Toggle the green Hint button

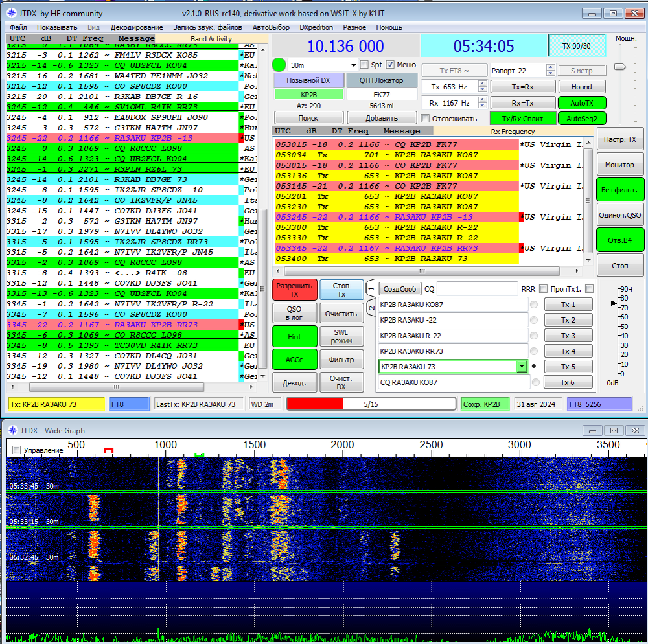[x=294, y=337]
